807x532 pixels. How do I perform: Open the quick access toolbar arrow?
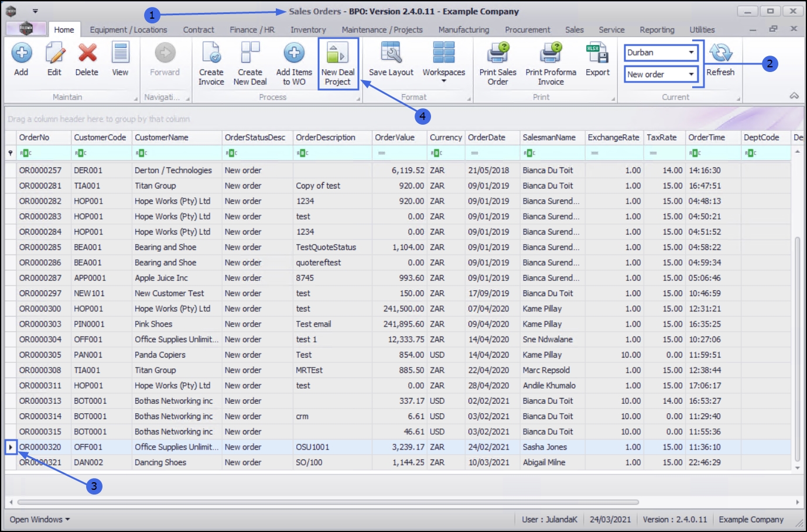pos(35,11)
